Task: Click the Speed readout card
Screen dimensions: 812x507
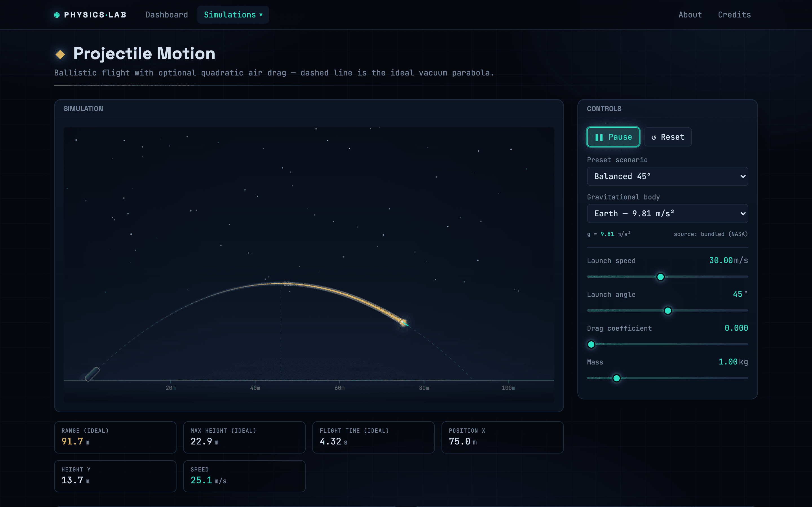Action: click(x=244, y=477)
